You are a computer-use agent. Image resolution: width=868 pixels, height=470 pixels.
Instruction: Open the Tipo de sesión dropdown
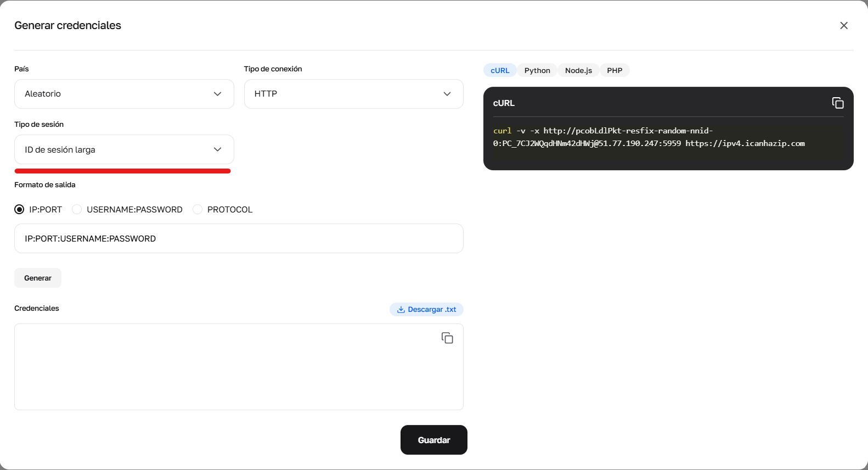tap(124, 149)
